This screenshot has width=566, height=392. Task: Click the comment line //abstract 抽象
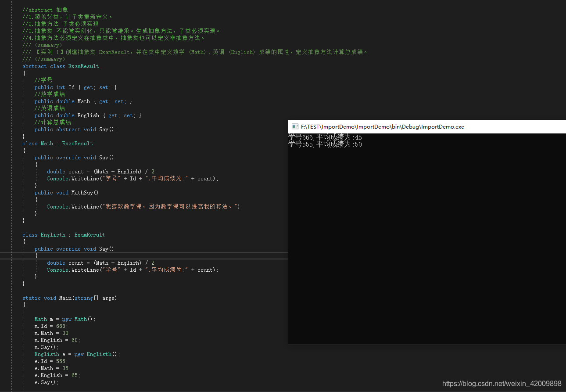coord(45,10)
